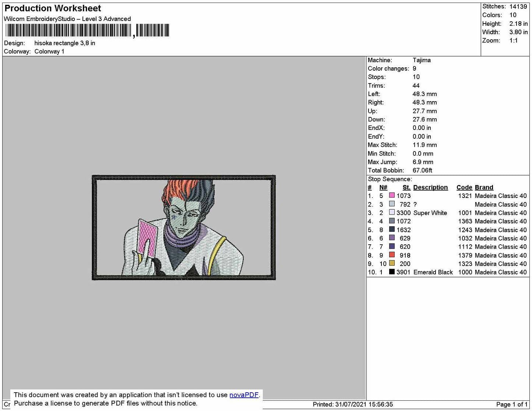Screen dimensions: 532x411
Task: Open the novaPDF link
Action: tap(244, 395)
